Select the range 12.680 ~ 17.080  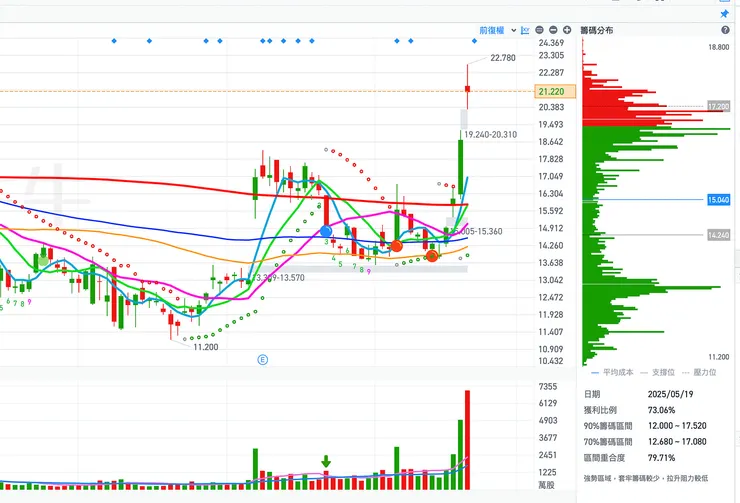677,442
